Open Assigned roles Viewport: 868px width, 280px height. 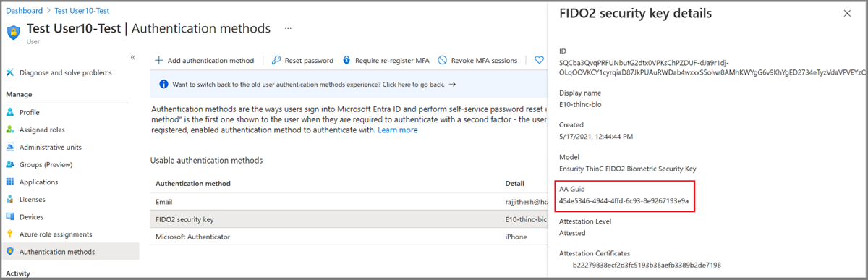[42, 130]
